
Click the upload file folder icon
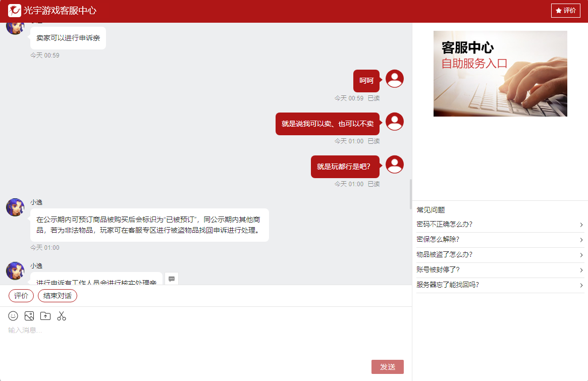click(45, 316)
